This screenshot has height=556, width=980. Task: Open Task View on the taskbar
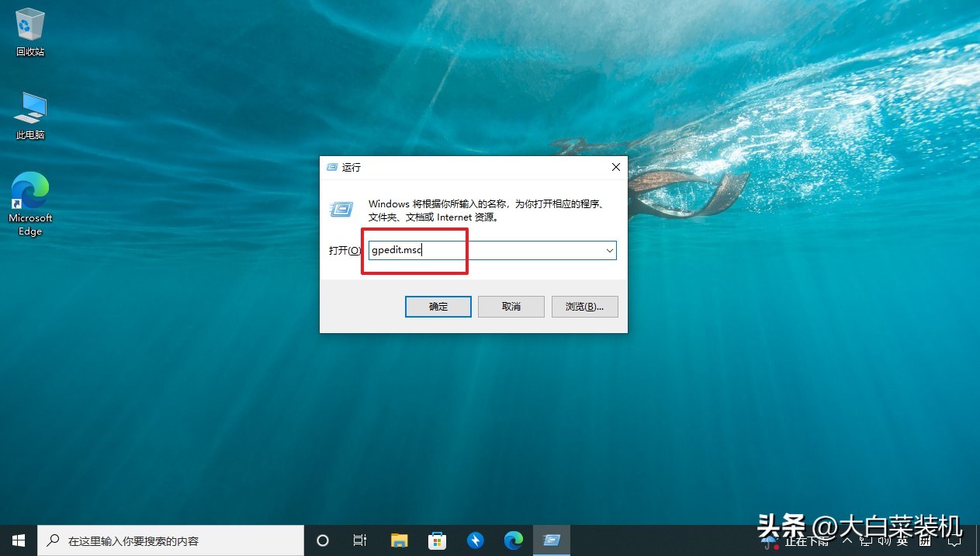tap(359, 540)
